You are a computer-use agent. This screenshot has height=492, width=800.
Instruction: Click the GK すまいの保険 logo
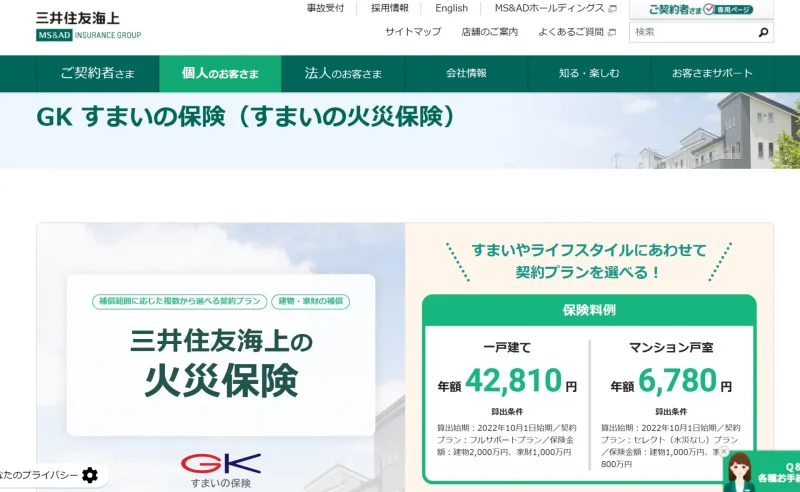coord(221,470)
